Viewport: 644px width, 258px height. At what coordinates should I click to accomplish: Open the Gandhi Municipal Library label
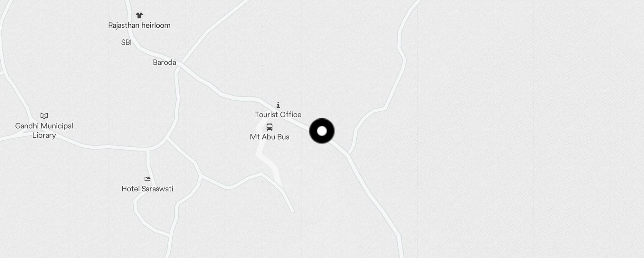44,130
